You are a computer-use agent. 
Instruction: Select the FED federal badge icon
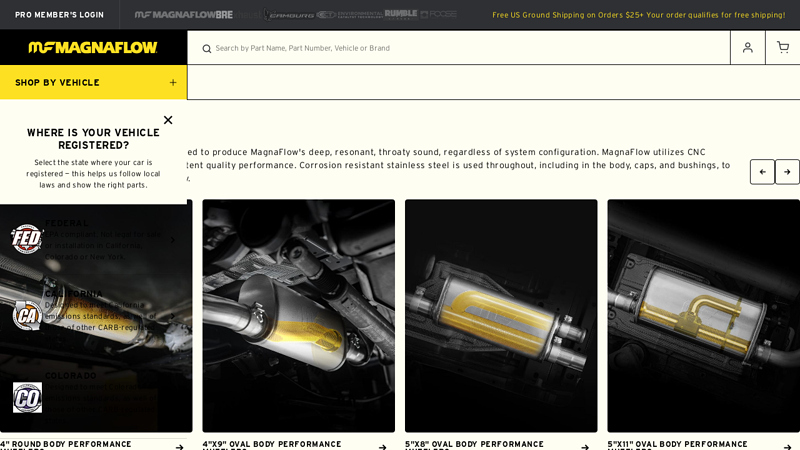pyautogui.click(x=27, y=239)
